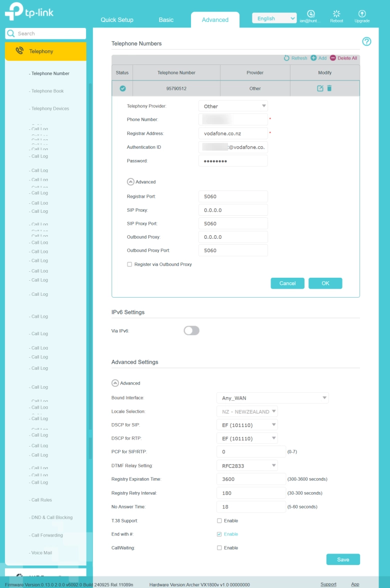Click the Phone Number field
Image resolution: width=390 pixels, height=588 pixels.
coord(232,119)
